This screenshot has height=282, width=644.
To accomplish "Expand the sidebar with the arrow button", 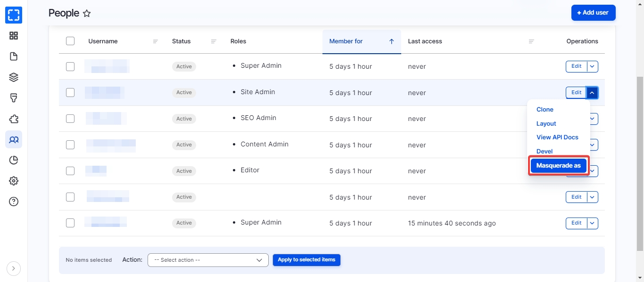I will [x=14, y=269].
